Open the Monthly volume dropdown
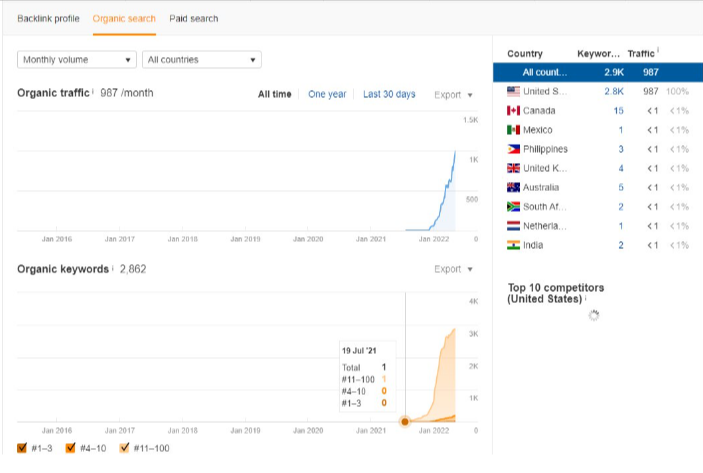 pos(77,60)
